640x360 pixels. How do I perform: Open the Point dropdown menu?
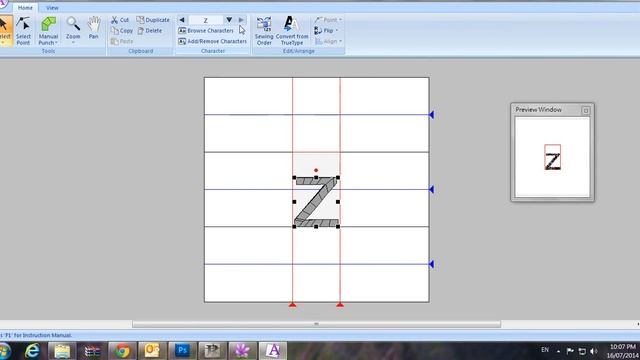(328, 20)
